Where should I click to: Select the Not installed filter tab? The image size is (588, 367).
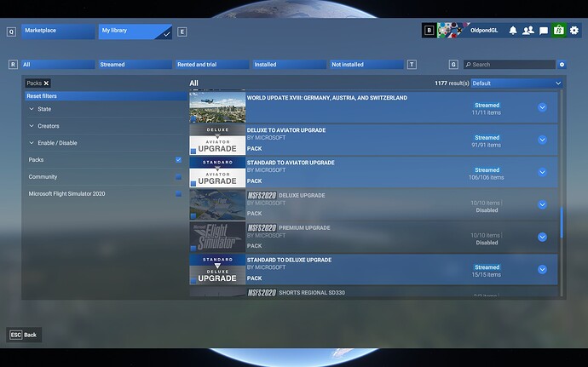point(366,65)
